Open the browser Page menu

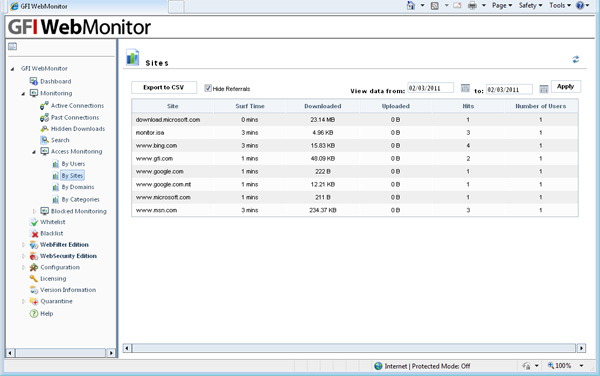coord(502,5)
